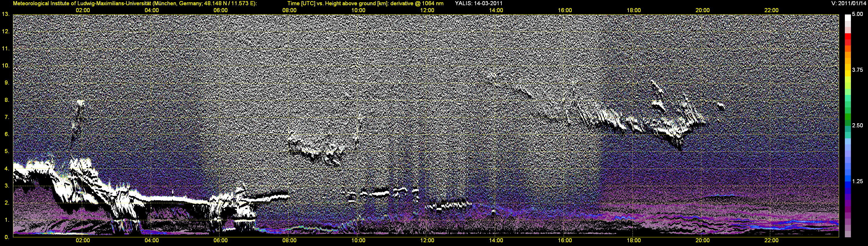The width and height of the screenshot is (868, 246).
Task: Click '18:00' on the top time axis
Action: coord(634,10)
